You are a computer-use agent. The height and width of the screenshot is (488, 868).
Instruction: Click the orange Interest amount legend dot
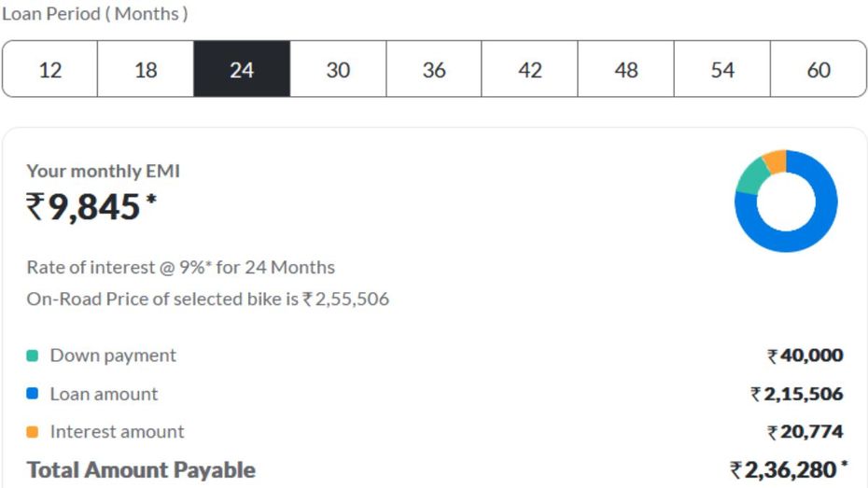(32, 432)
